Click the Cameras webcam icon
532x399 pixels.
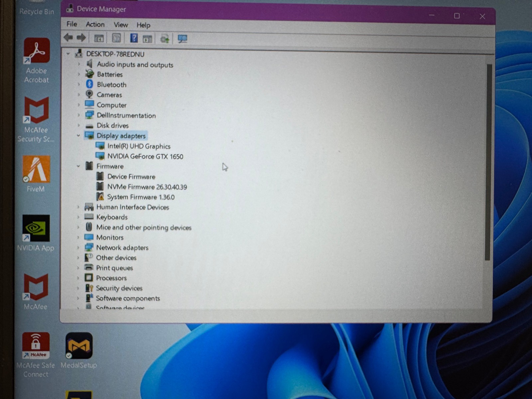point(89,94)
